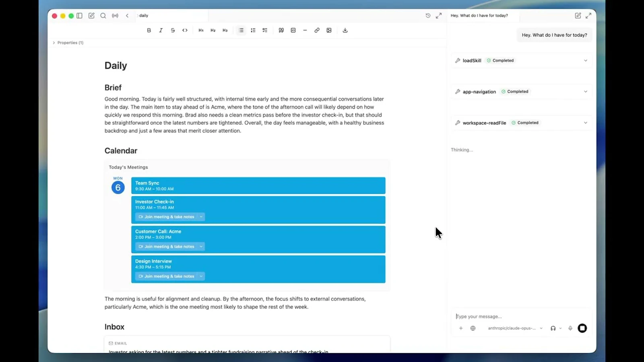644x362 pixels.
Task: Activate the microphone in the chat input
Action: 570,328
